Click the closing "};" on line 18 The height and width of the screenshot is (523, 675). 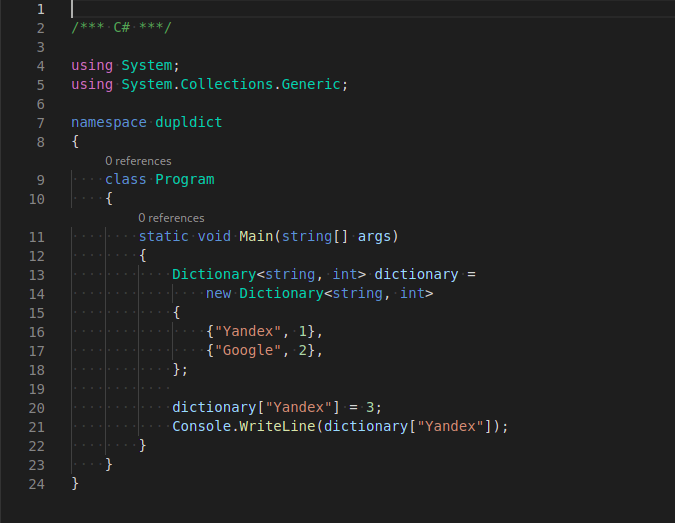[x=180, y=369]
